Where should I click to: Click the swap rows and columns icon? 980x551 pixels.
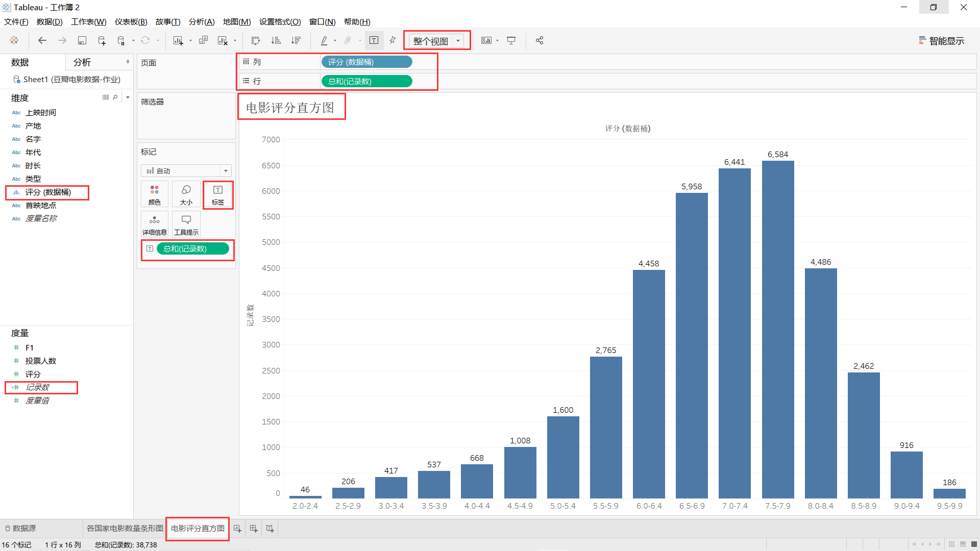[256, 40]
